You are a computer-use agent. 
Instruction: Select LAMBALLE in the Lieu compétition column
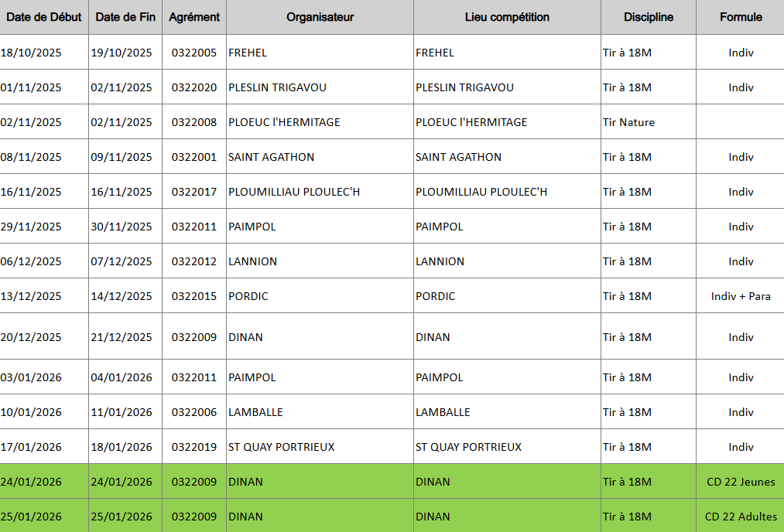click(x=443, y=412)
